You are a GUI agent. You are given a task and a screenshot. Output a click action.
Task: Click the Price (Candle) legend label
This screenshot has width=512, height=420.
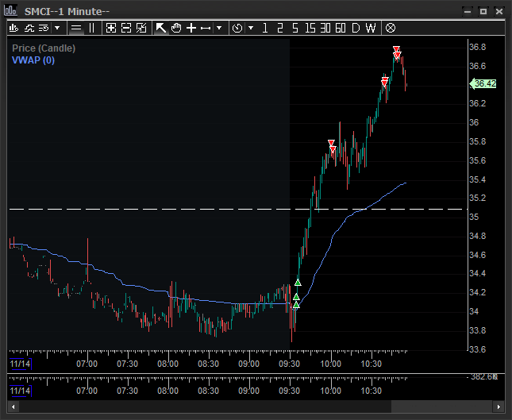(44, 48)
